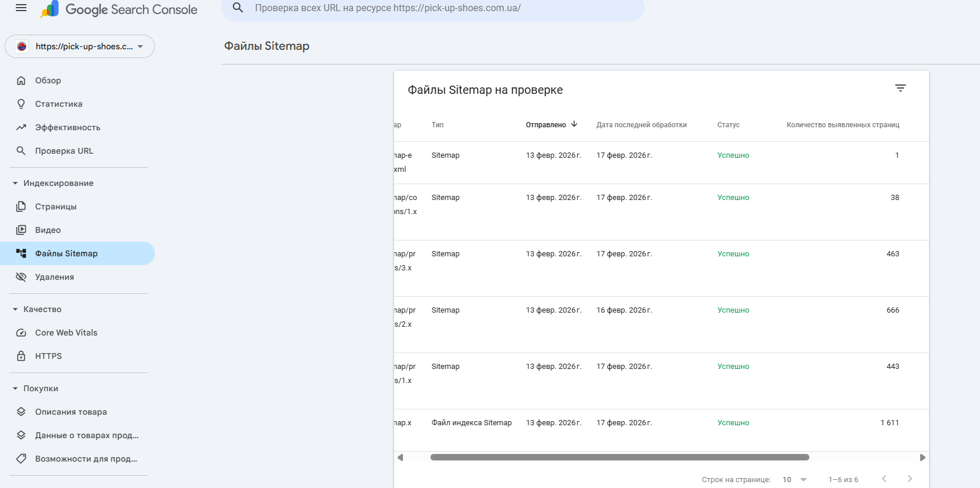
Task: Click the search magnifier icon in top bar
Action: point(238,8)
